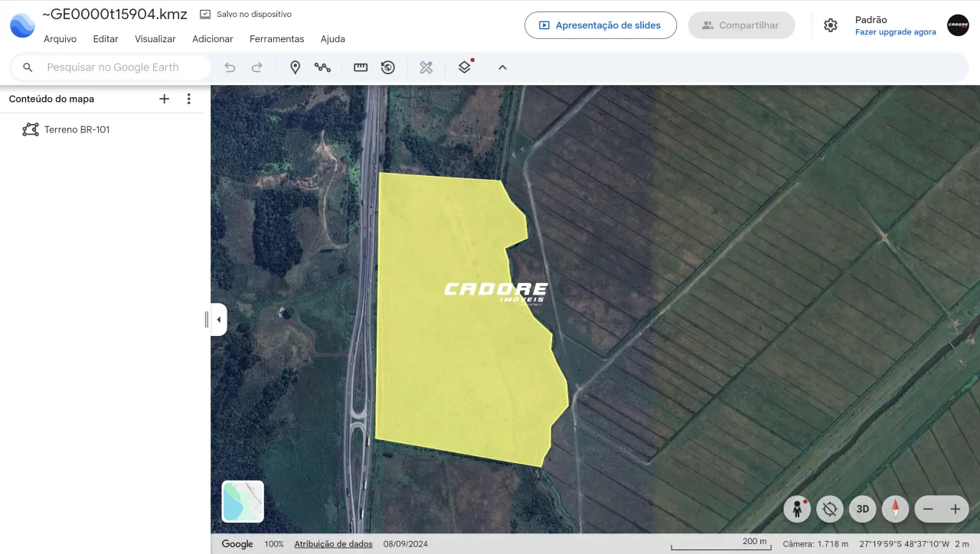Open the map layers panel icon
The width and height of the screenshot is (980, 554).
pos(465,67)
